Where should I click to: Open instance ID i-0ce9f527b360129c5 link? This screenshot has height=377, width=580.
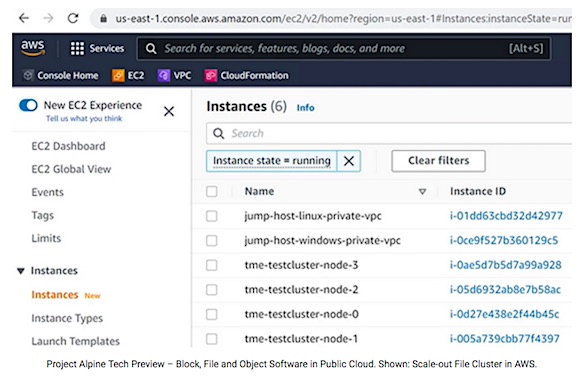pyautogui.click(x=504, y=240)
